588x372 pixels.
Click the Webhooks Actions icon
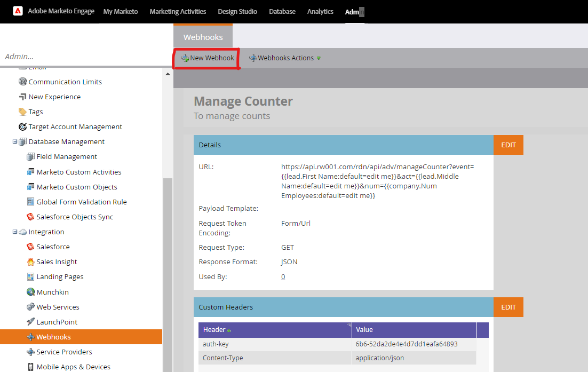pyautogui.click(x=253, y=58)
